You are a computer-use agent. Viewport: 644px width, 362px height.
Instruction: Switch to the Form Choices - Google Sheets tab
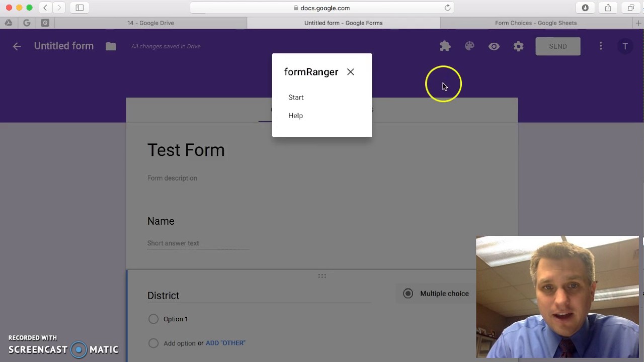coord(536,23)
